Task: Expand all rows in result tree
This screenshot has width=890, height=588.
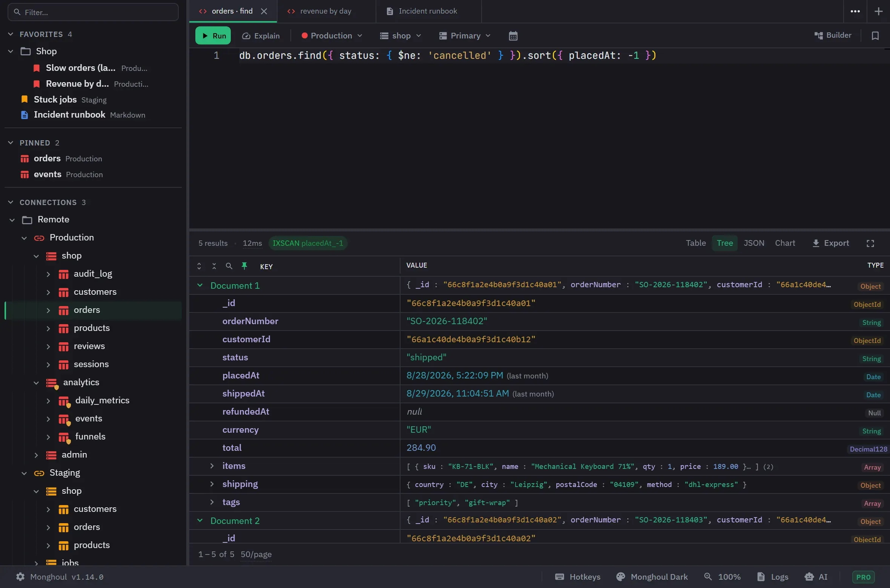Action: pyautogui.click(x=199, y=266)
